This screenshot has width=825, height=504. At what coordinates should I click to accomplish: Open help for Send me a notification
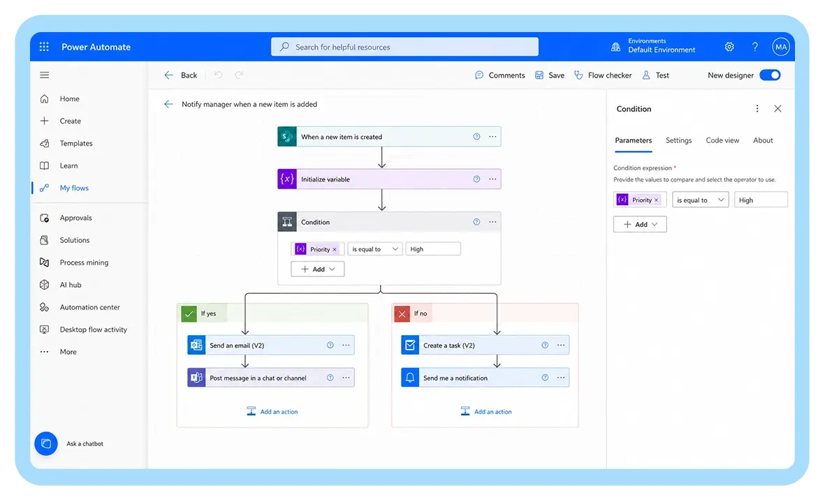tap(545, 378)
